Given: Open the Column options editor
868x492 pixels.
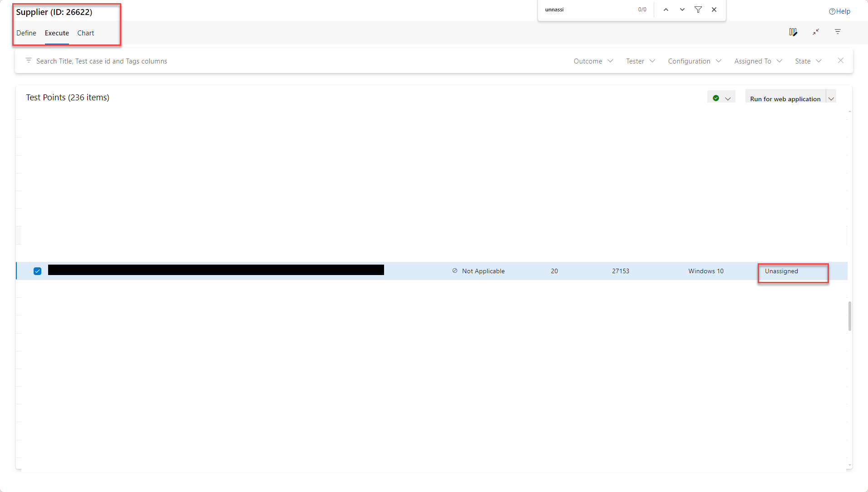Looking at the screenshot, I should (793, 32).
